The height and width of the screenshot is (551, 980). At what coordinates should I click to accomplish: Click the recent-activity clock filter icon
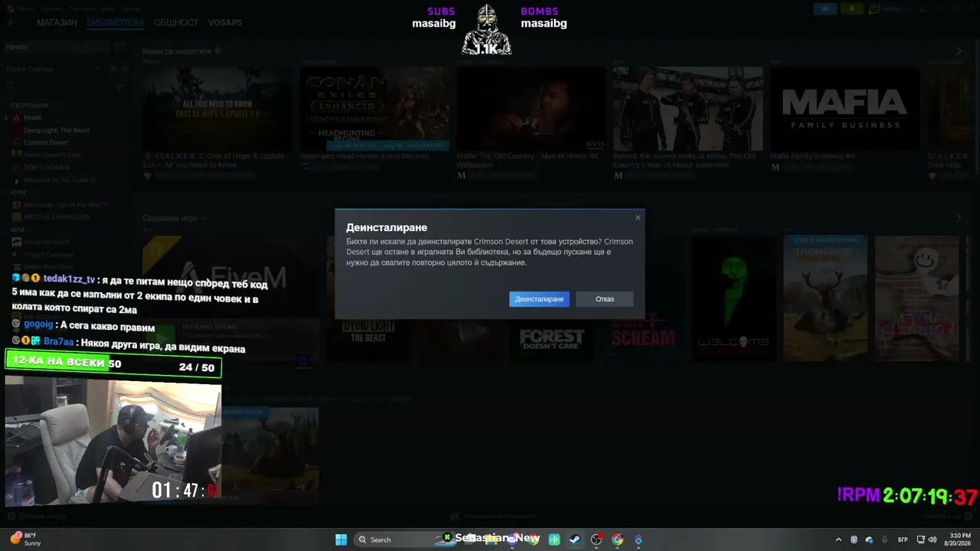click(x=112, y=69)
